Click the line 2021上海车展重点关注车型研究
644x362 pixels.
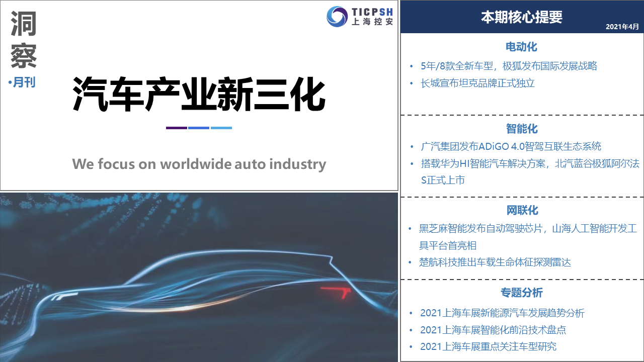click(489, 346)
